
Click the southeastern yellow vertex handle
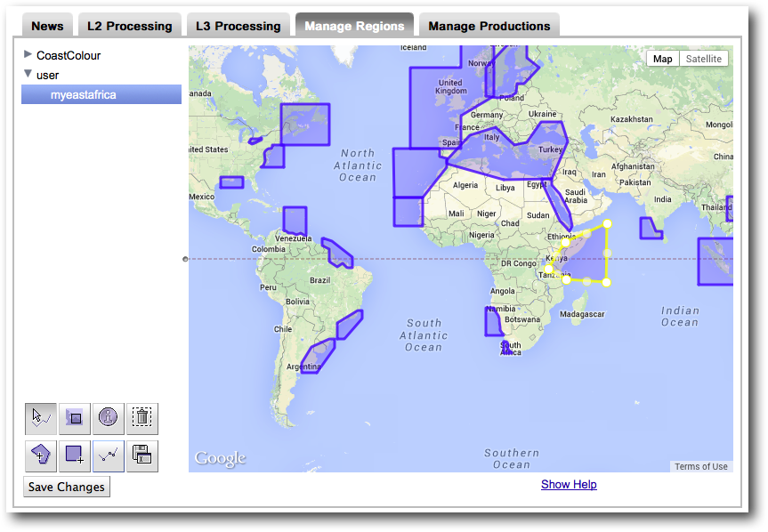[606, 282]
